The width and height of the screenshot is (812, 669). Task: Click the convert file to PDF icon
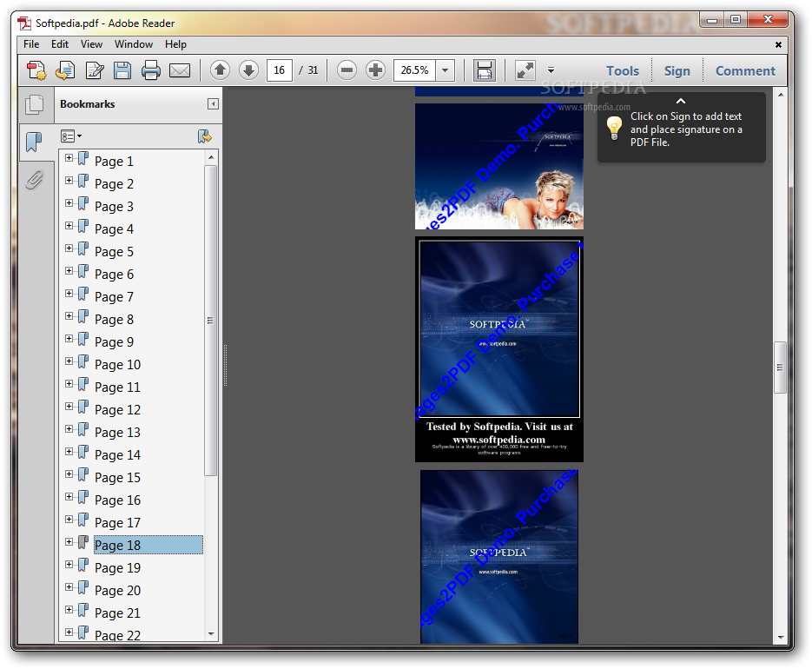[x=65, y=70]
